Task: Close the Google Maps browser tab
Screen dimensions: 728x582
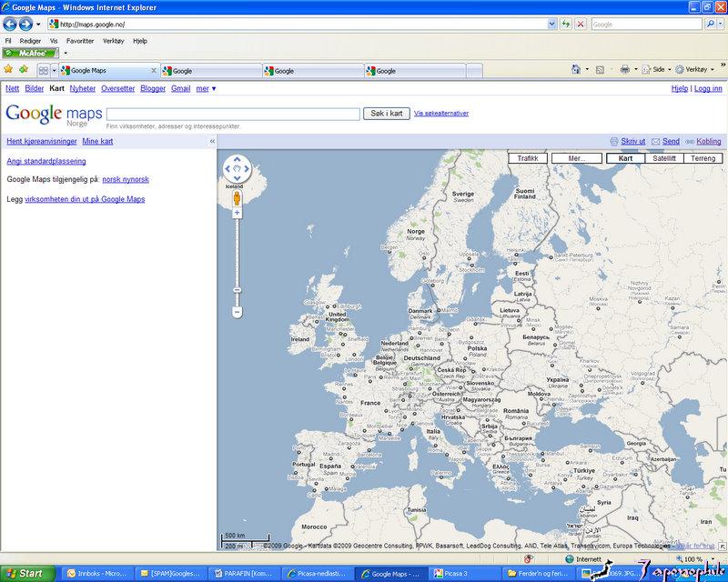Action: point(154,71)
